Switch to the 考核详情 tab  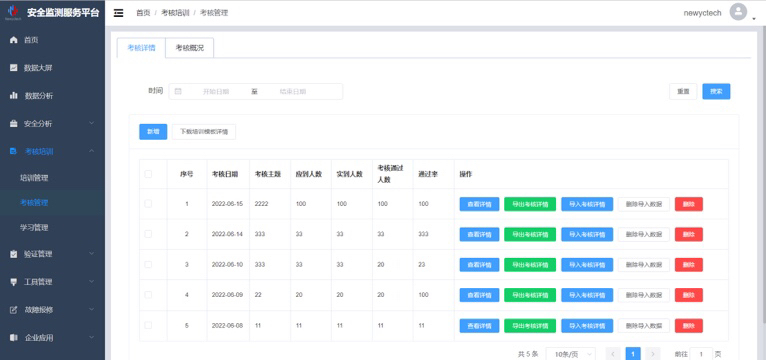[x=142, y=48]
